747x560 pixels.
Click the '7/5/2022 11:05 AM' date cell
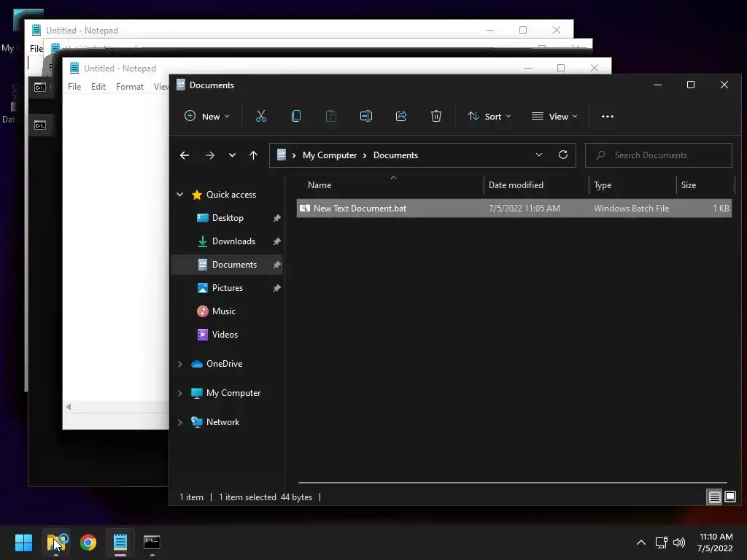tap(525, 209)
